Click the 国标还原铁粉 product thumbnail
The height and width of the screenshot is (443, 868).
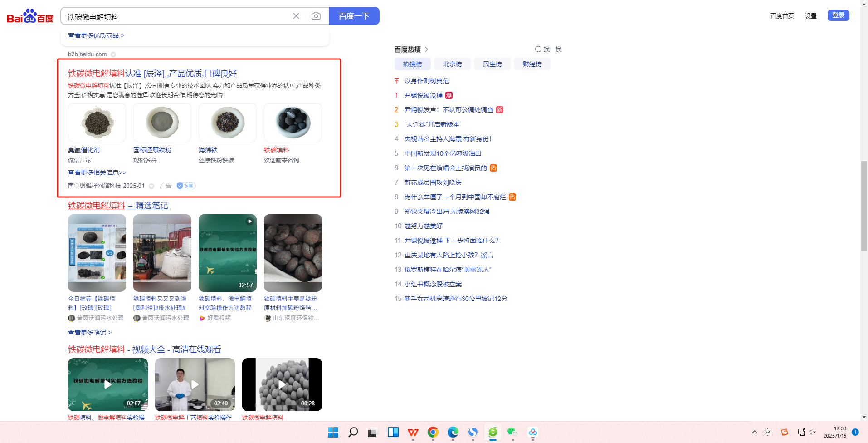click(162, 123)
